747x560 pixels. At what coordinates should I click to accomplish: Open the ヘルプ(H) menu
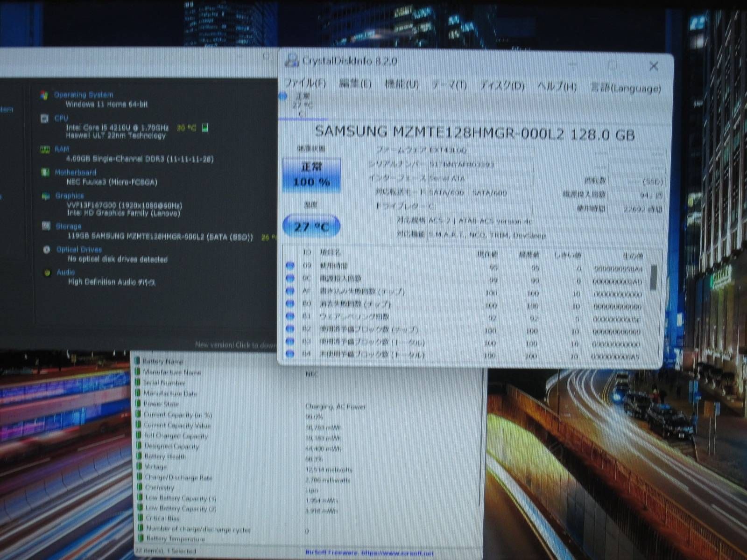pyautogui.click(x=557, y=87)
